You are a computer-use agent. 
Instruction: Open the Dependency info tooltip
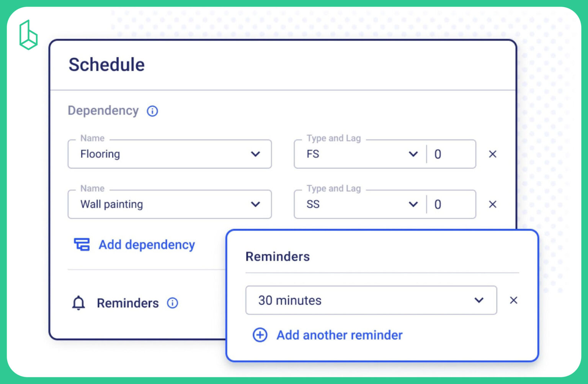coord(152,111)
